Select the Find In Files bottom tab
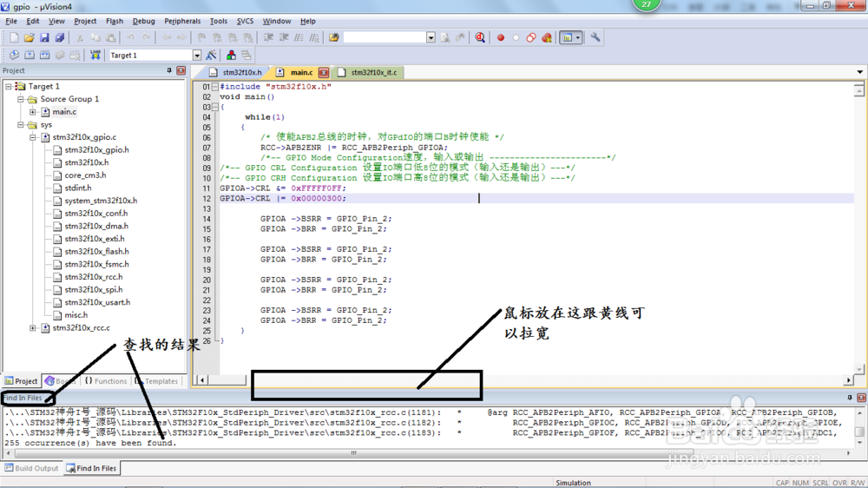Image resolution: width=868 pixels, height=488 pixels. 91,468
